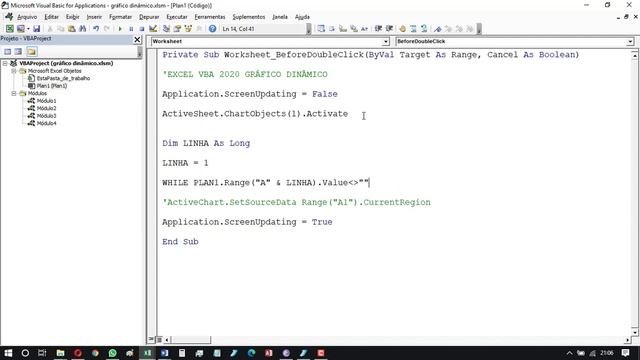The image size is (640, 360).
Task: Click the Paste icon in the toolbar
Action: coord(71,29)
